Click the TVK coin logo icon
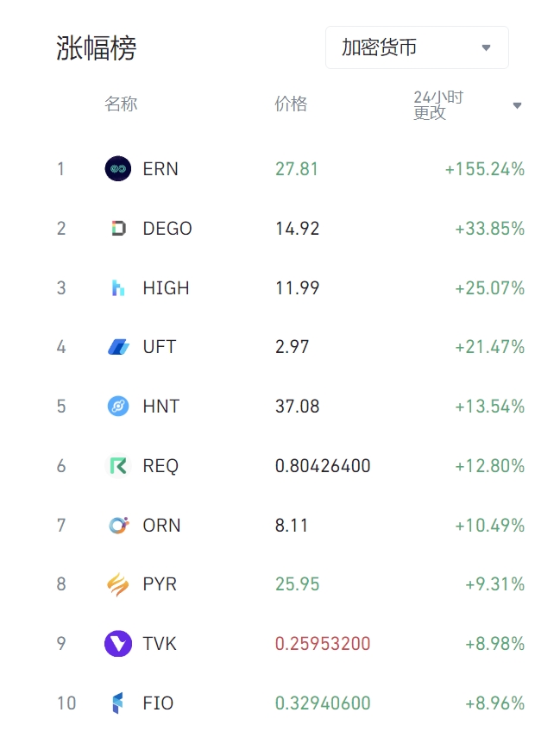Viewport: 560px width, 744px height. coord(117,644)
